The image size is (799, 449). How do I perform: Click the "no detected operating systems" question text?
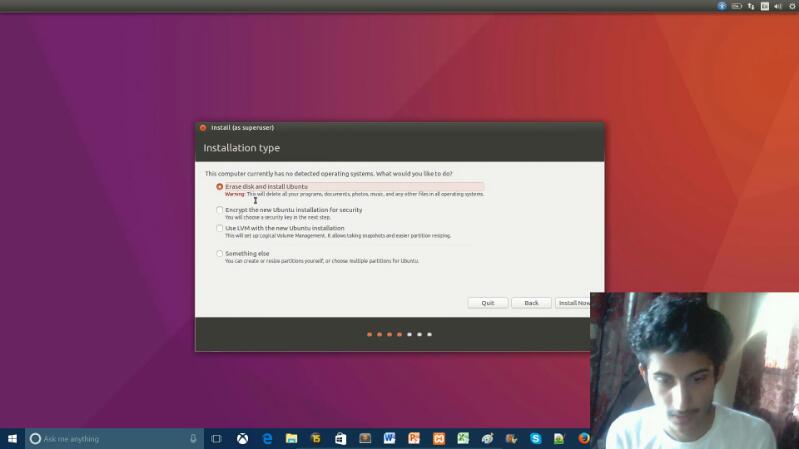[329, 174]
